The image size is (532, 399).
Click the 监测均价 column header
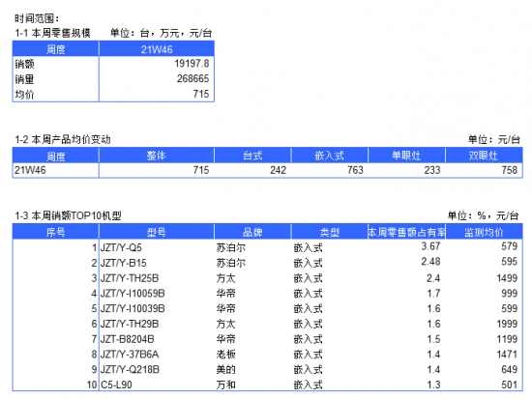[x=484, y=232]
